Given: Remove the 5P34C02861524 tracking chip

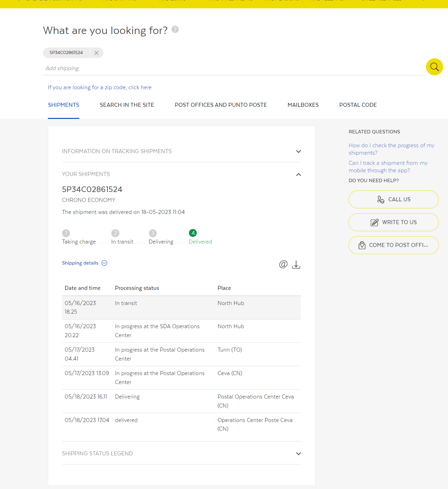Looking at the screenshot, I should (96, 53).
